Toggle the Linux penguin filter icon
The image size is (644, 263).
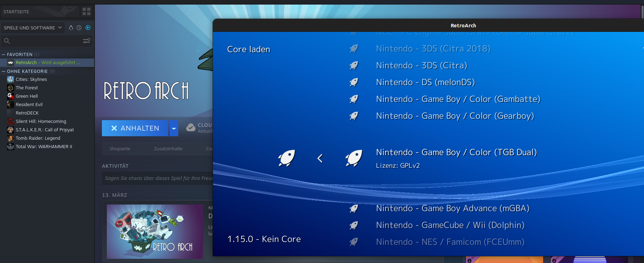point(71,28)
